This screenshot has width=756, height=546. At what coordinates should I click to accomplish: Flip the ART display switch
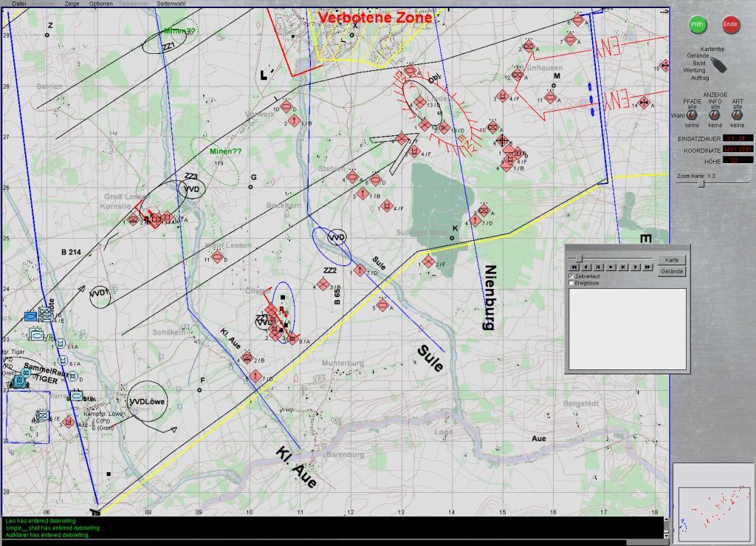(737, 115)
